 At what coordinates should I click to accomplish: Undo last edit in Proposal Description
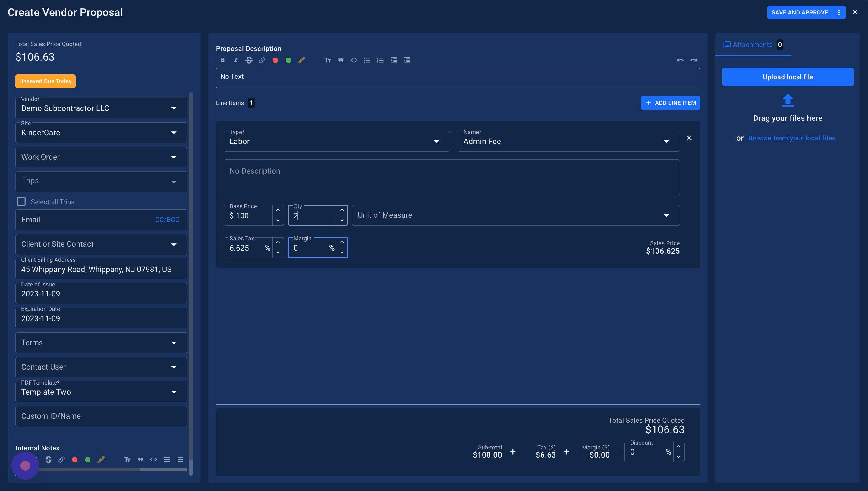680,60
